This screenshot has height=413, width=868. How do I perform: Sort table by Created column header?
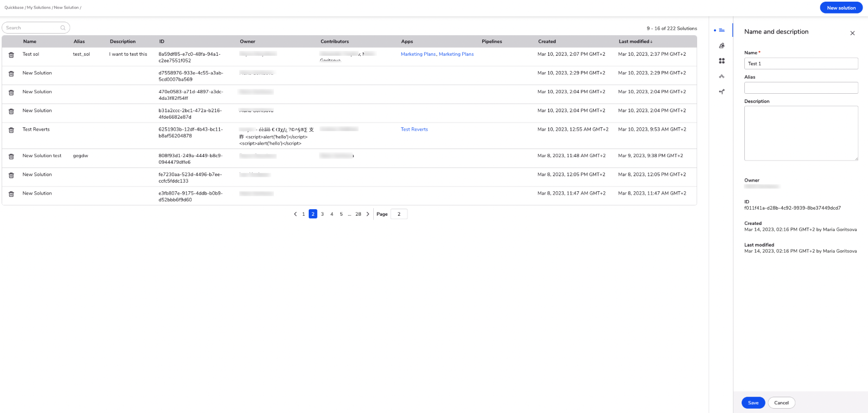(547, 42)
